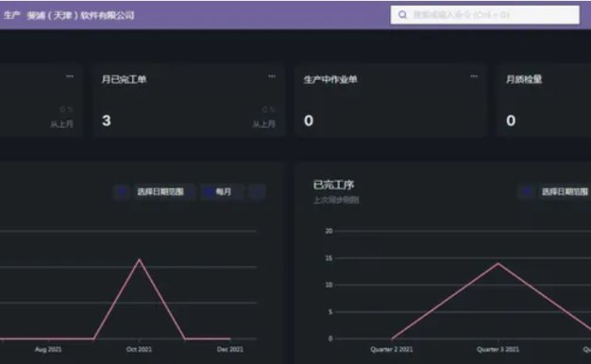Image resolution: width=591 pixels, height=364 pixels.
Task: Click Oct 2021 peak point on left chart
Action: pos(140,259)
